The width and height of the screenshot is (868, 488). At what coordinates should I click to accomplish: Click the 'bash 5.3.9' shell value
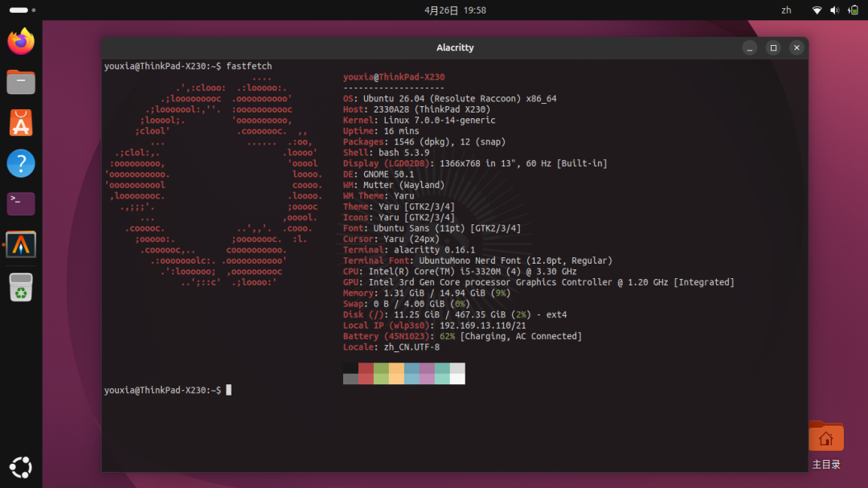(404, 152)
